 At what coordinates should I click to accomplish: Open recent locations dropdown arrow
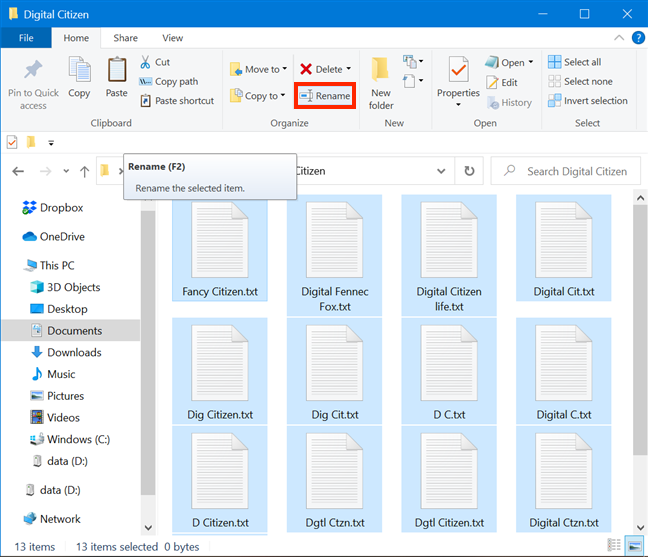(66, 171)
